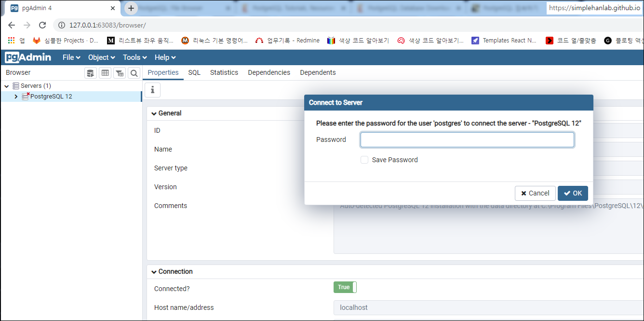
Task: Click the Filtered Rows icon
Action: click(120, 73)
